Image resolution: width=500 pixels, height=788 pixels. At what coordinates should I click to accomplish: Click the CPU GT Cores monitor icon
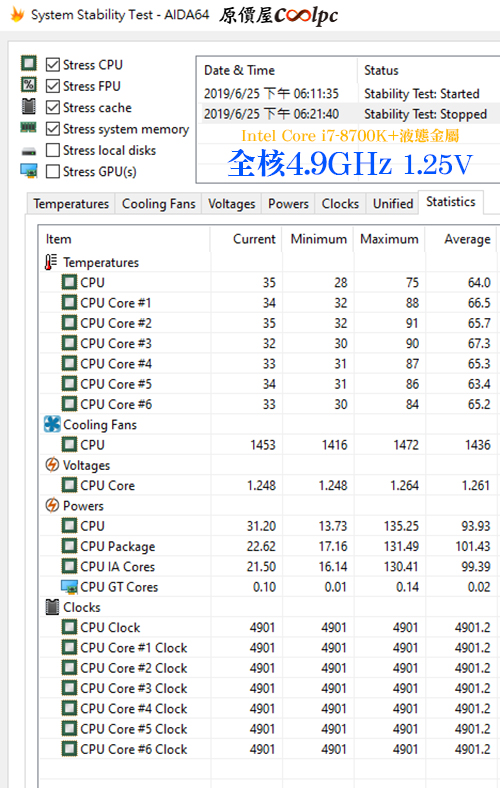tap(69, 586)
